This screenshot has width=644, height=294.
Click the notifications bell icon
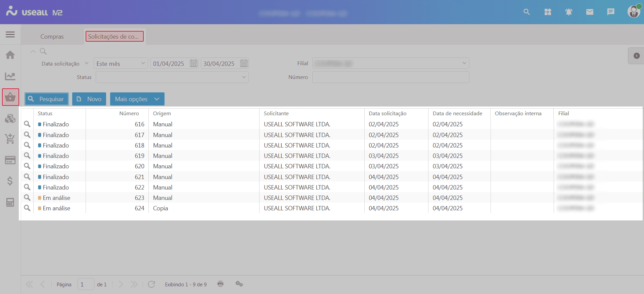pyautogui.click(x=568, y=12)
